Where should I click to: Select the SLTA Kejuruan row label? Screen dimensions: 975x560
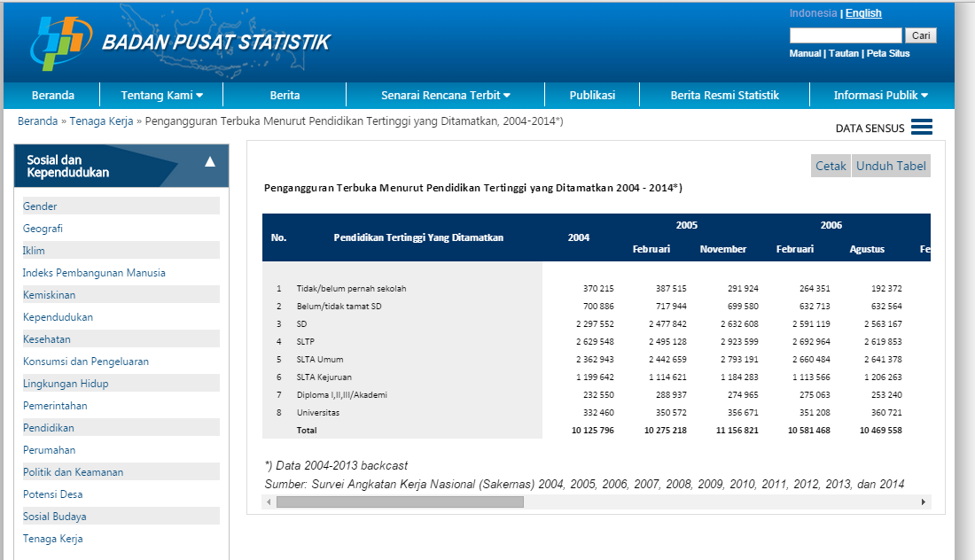point(324,377)
